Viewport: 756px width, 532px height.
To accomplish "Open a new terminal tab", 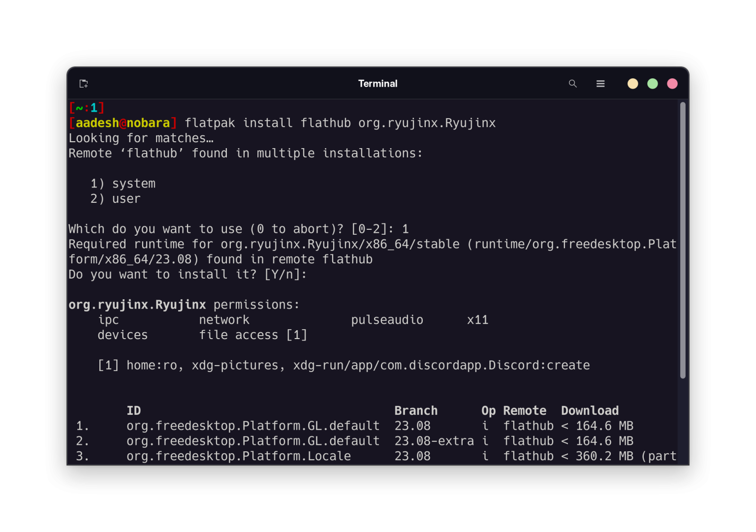I will [83, 84].
